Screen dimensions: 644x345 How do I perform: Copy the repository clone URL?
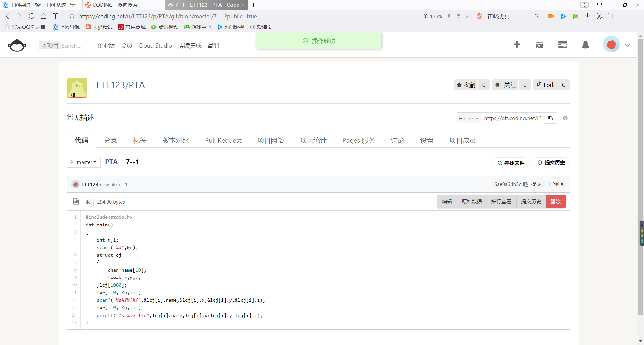550,118
